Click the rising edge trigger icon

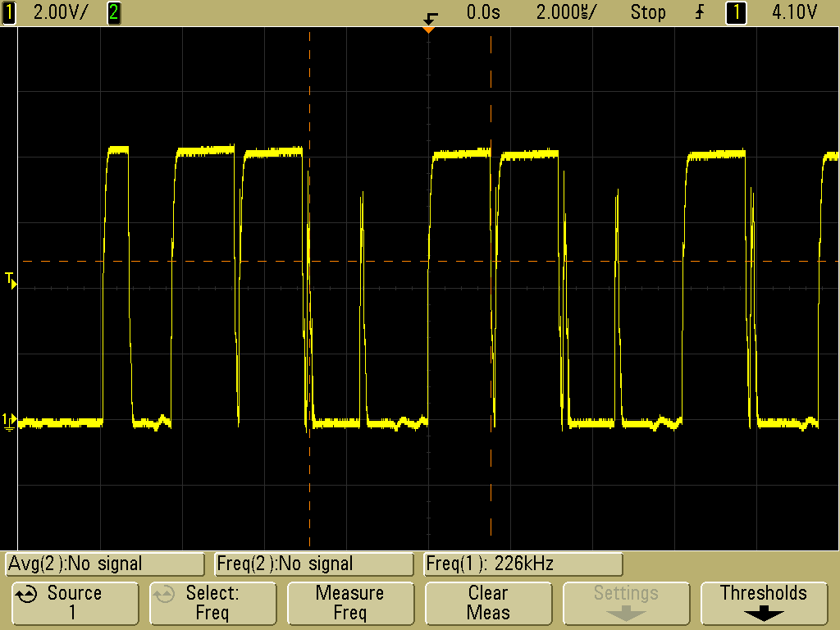[699, 12]
